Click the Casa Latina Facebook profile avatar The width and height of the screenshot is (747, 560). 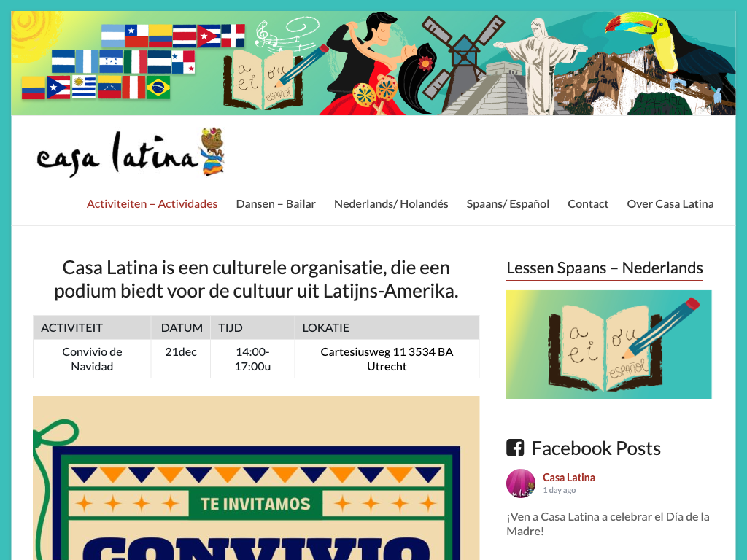pyautogui.click(x=521, y=483)
